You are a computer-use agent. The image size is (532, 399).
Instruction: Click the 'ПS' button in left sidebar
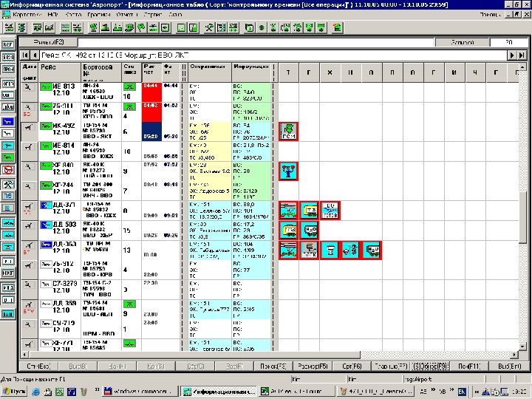tap(8, 196)
